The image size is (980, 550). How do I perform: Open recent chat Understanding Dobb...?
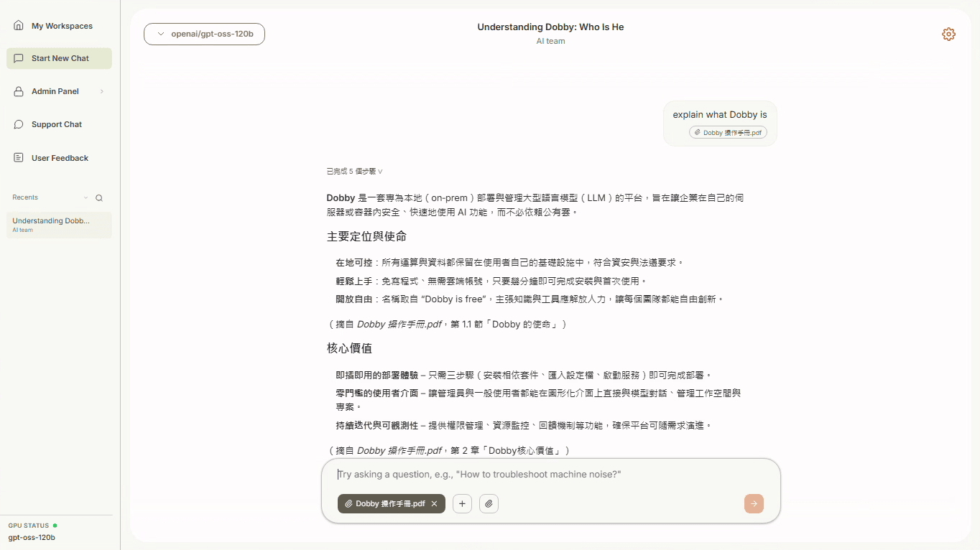point(59,225)
